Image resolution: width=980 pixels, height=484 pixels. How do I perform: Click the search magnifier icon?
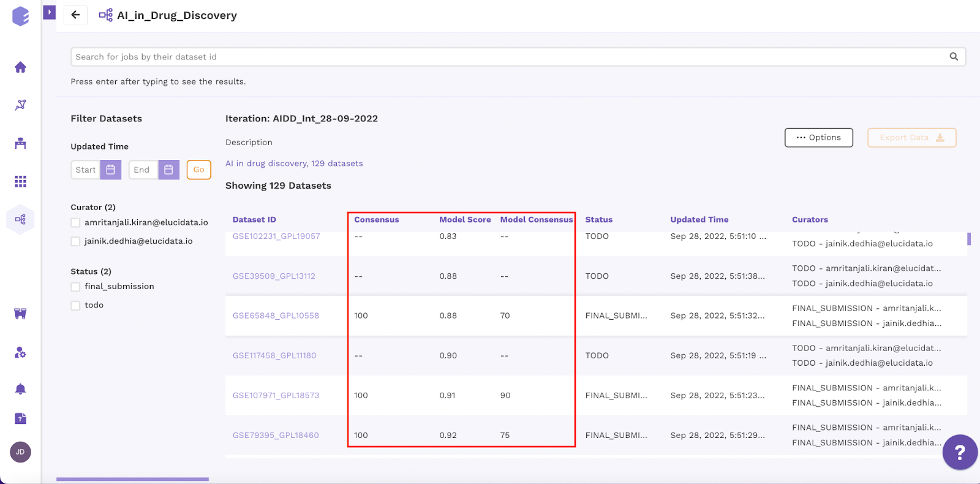tap(954, 56)
